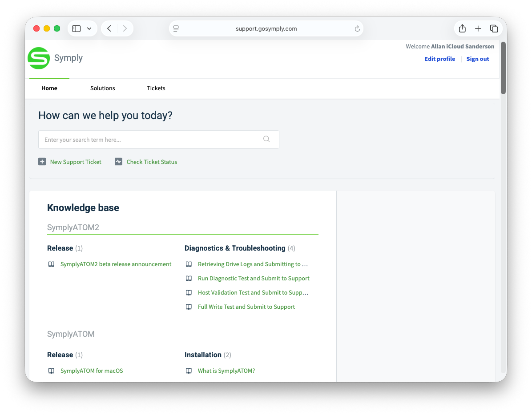The width and height of the screenshot is (532, 415).
Task: Click book icon beside Host Validation Test article
Action: pos(189,293)
